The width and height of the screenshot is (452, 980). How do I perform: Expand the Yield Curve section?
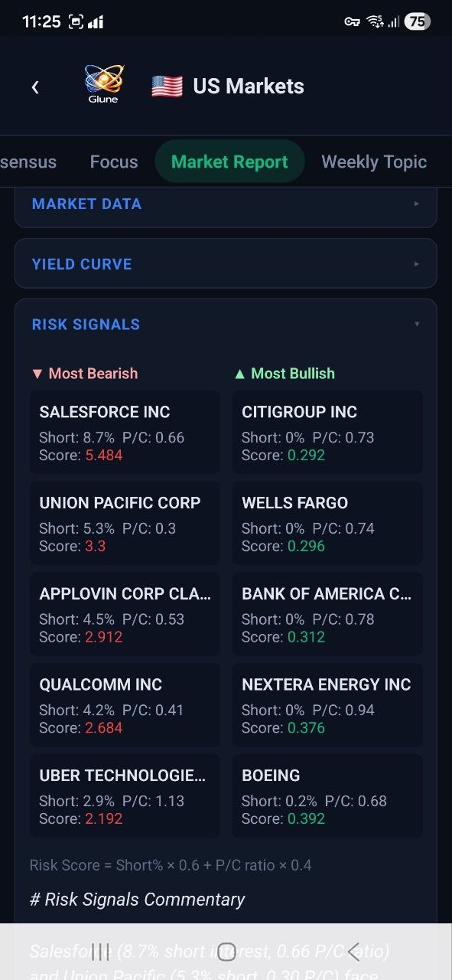pyautogui.click(x=226, y=263)
